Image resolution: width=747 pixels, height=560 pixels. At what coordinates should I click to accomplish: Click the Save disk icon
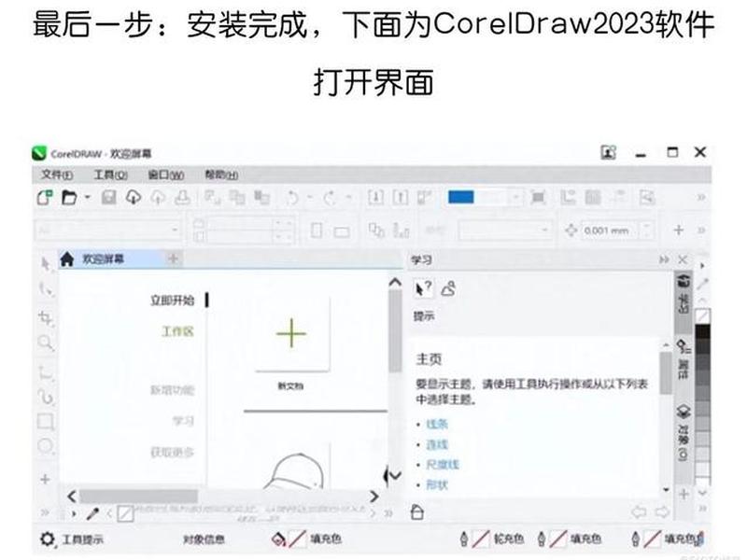pos(109,197)
